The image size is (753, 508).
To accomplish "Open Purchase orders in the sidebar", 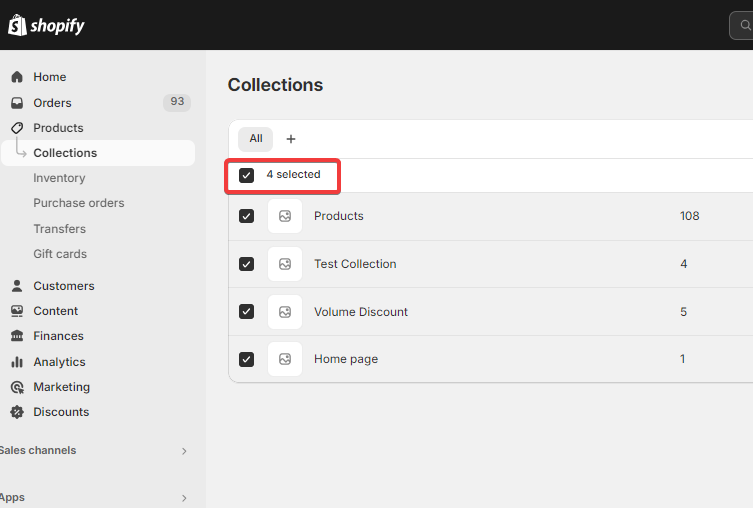I will click(79, 203).
